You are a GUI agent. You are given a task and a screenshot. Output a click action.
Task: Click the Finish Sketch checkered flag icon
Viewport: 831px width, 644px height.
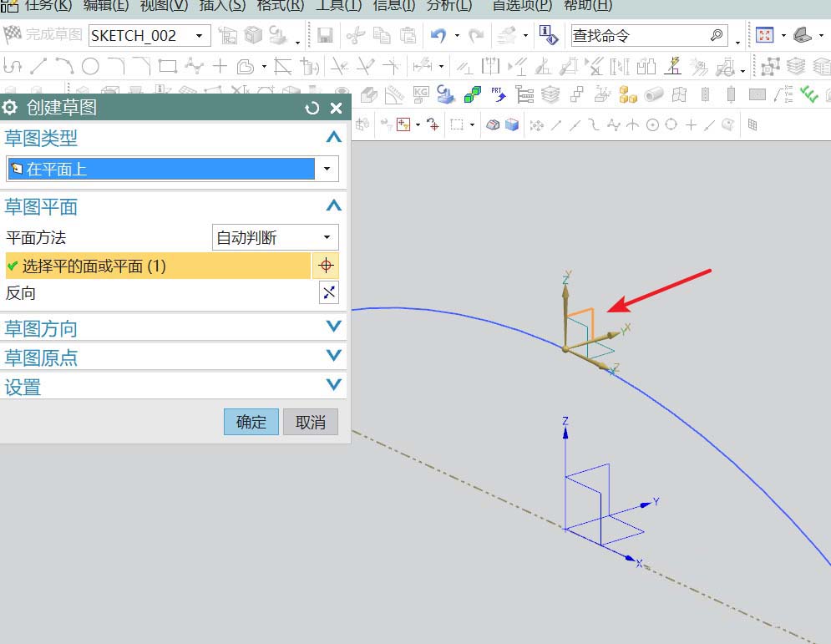(x=13, y=35)
